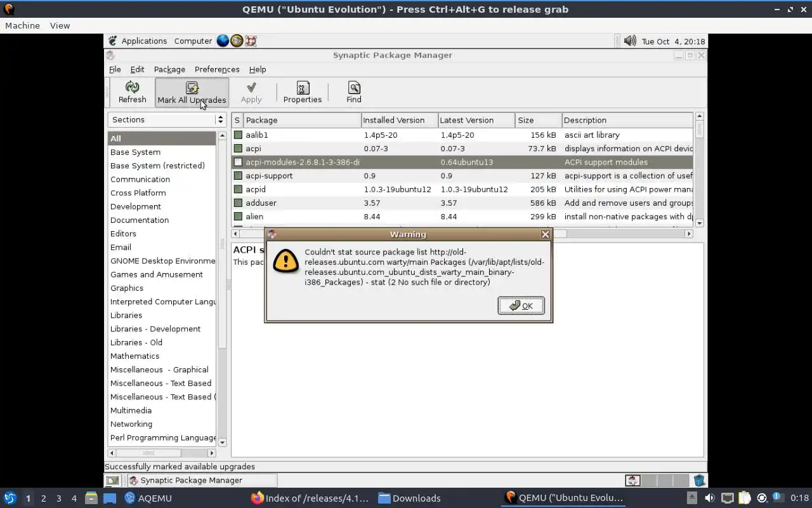The width and height of the screenshot is (812, 508).
Task: Switch to host workspace 2
Action: pyautogui.click(x=43, y=498)
